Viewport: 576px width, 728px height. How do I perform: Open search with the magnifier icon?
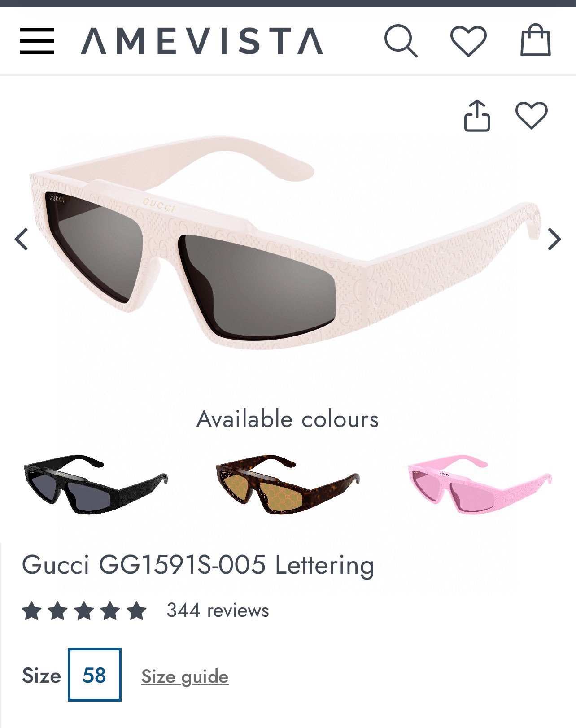(x=401, y=41)
